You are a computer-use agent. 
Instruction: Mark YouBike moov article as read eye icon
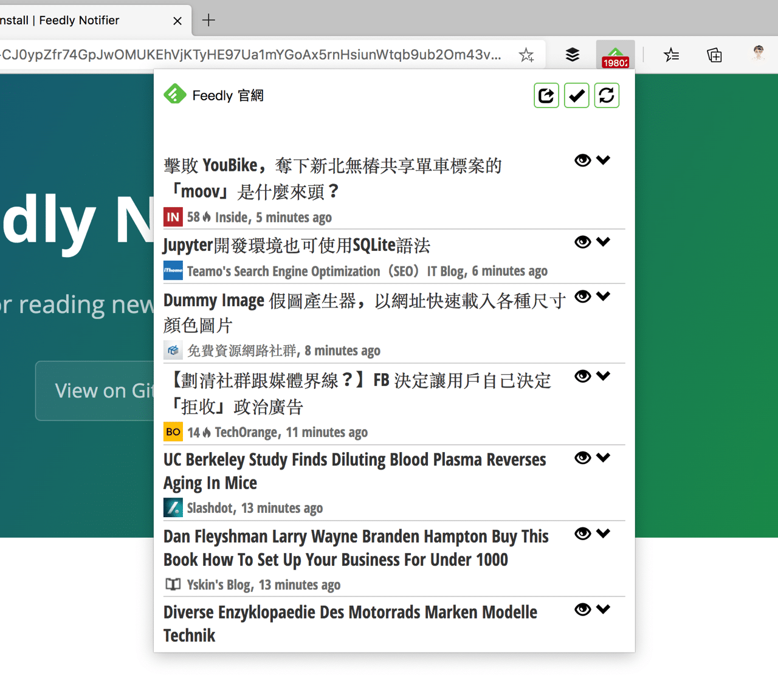click(583, 160)
